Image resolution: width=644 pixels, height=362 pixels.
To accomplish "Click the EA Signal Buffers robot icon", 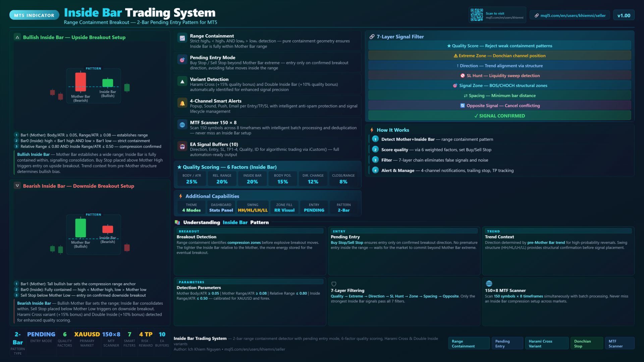I will tap(182, 146).
